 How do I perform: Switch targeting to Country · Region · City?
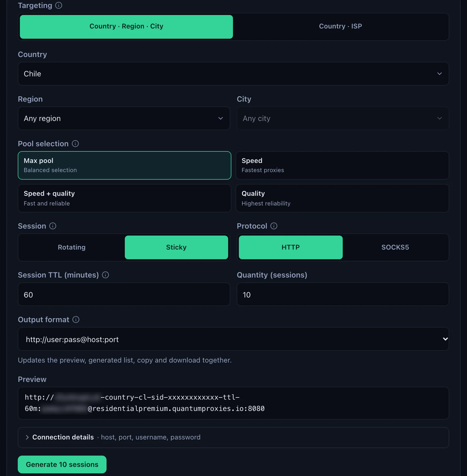coord(126,27)
